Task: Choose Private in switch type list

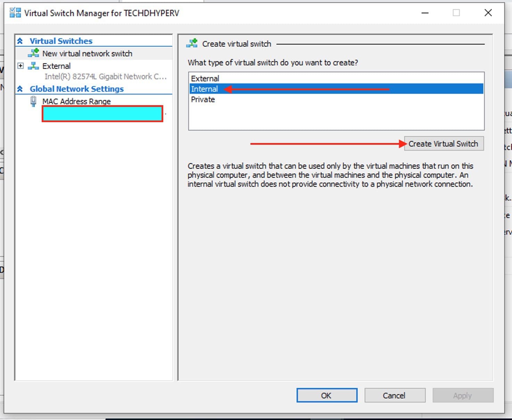Action: click(203, 100)
